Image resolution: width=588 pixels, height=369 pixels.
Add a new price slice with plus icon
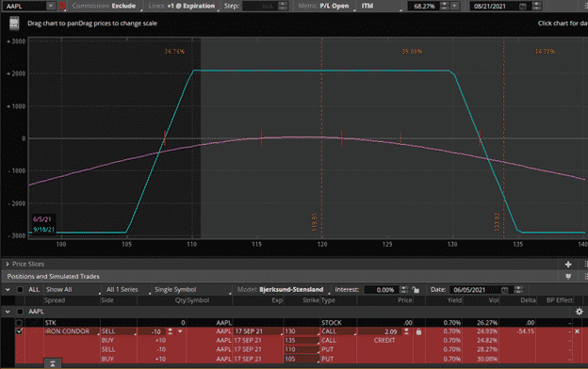click(x=568, y=265)
